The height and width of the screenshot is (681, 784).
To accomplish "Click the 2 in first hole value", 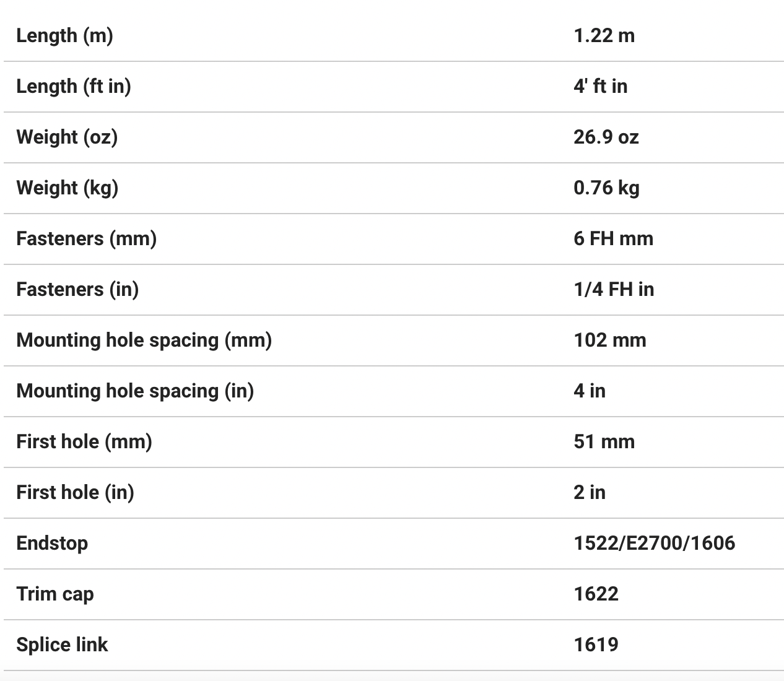I will [589, 493].
